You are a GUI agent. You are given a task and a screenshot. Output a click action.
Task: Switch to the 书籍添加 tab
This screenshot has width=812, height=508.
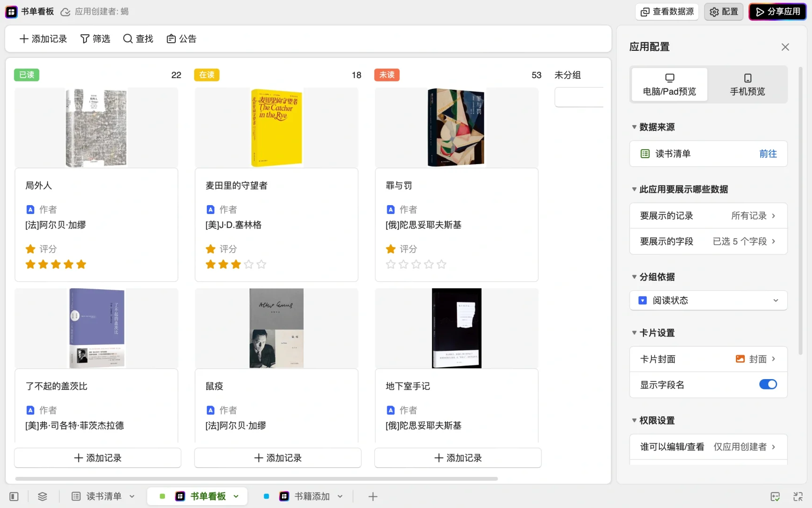pyautogui.click(x=312, y=496)
